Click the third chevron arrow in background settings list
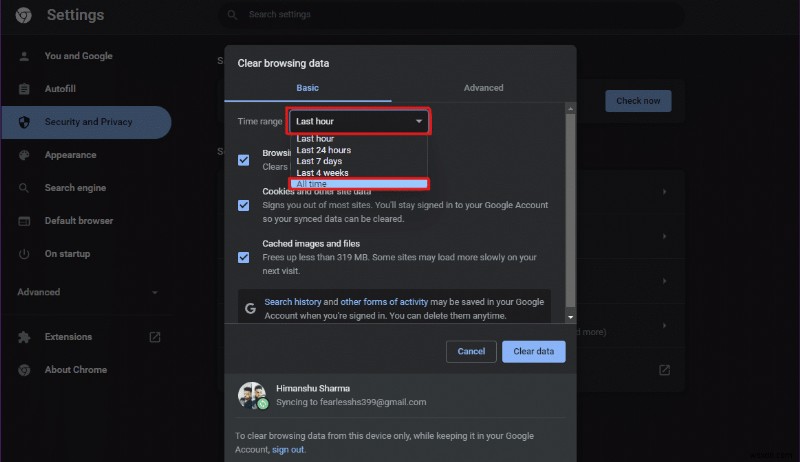800x462 pixels. click(x=664, y=281)
